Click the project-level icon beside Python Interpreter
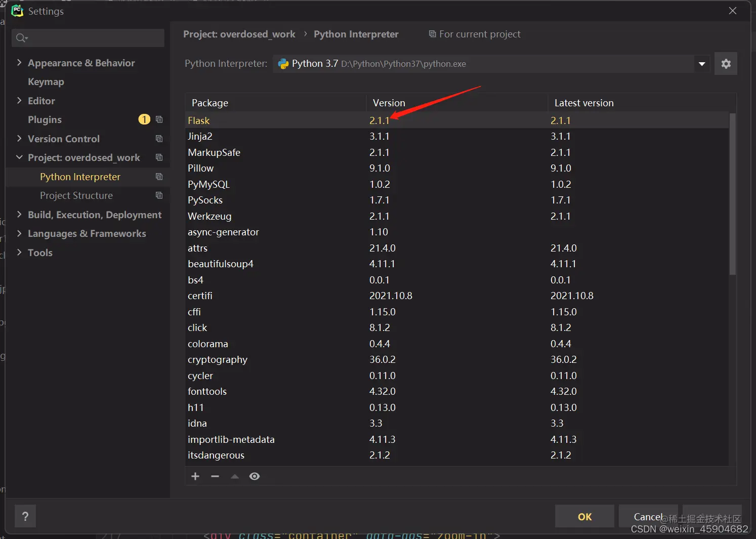756x539 pixels. (159, 177)
